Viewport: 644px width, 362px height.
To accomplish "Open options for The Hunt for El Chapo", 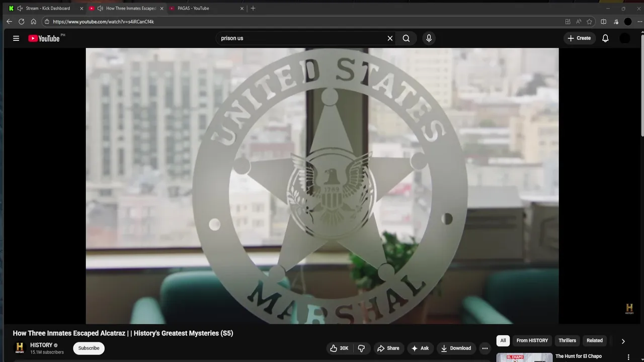I will pyautogui.click(x=628, y=357).
